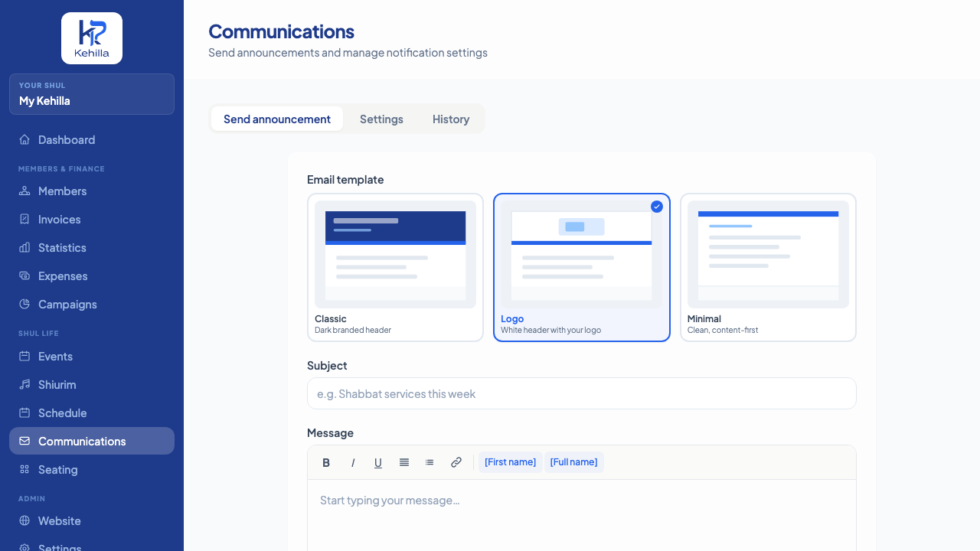Viewport: 980px width, 551px height.
Task: Click the Shiurim music note icon
Action: tap(24, 384)
